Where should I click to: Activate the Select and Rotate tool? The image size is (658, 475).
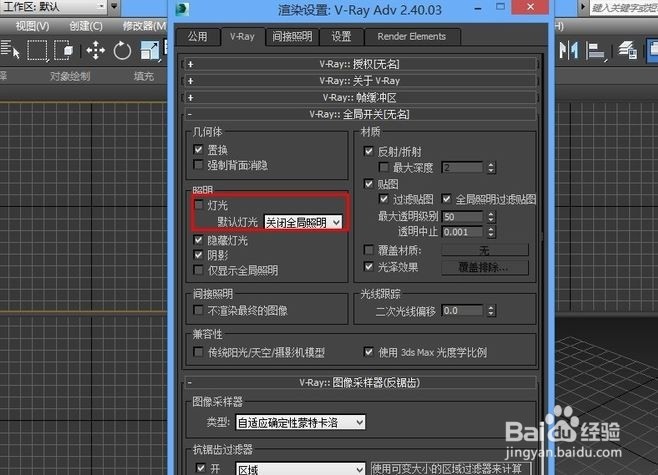click(x=122, y=51)
